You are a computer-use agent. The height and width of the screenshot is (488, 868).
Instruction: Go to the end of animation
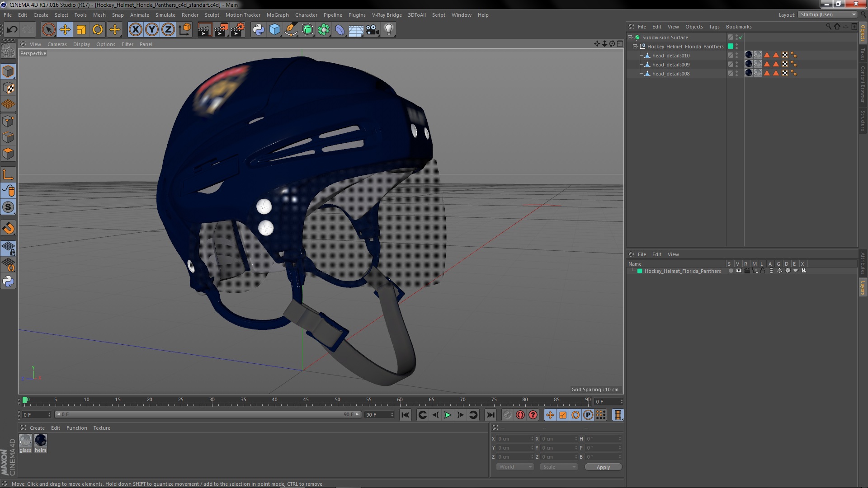tap(491, 415)
